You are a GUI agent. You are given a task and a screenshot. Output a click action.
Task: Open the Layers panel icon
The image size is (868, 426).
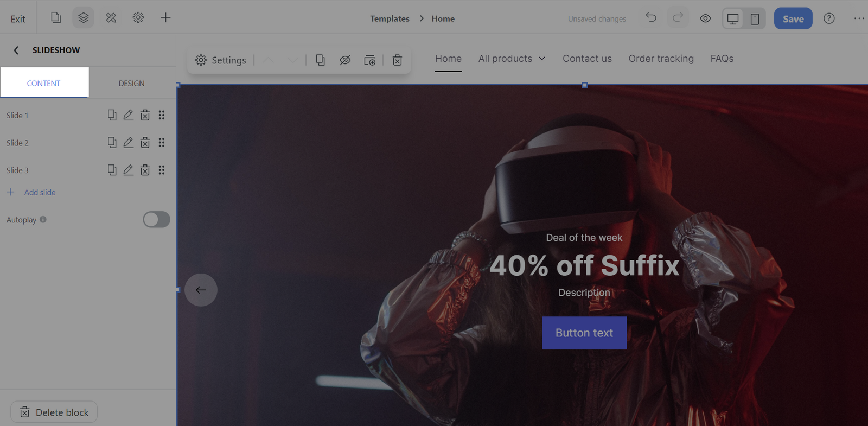tap(84, 18)
